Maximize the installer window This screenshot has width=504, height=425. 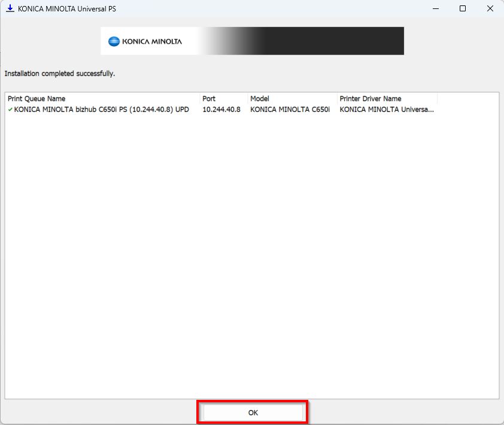click(463, 8)
